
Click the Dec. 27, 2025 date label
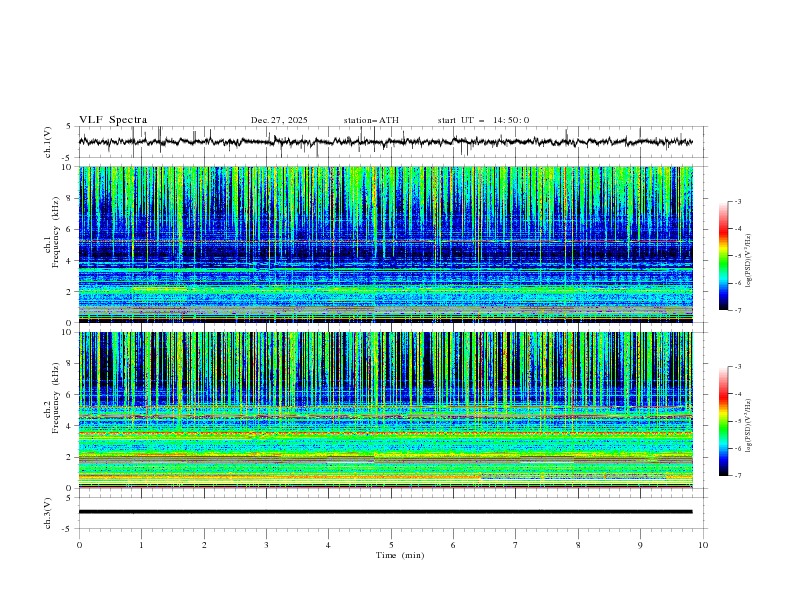[279, 120]
